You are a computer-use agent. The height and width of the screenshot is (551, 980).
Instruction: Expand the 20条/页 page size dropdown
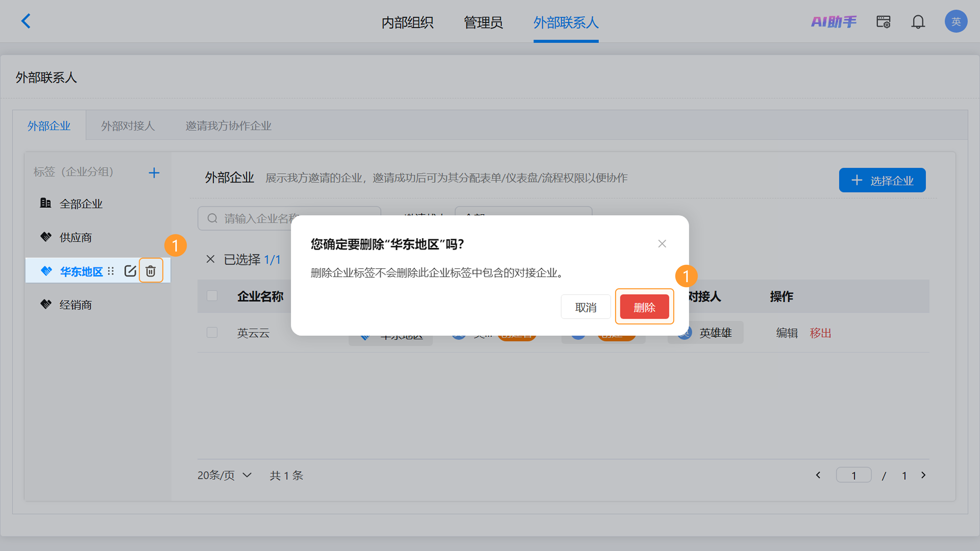pyautogui.click(x=225, y=475)
